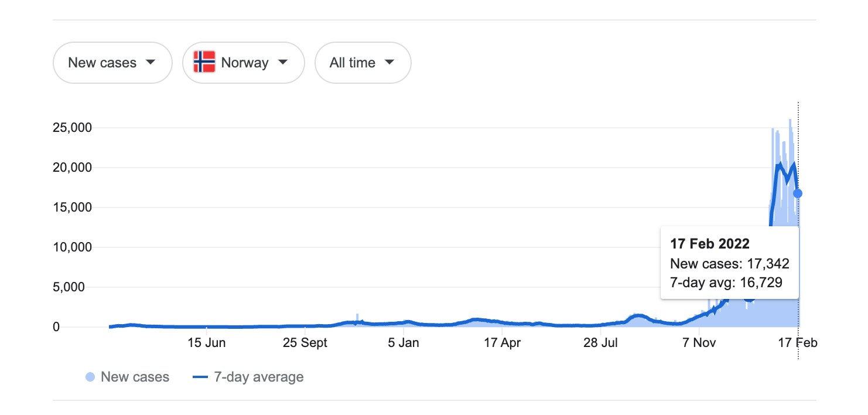Open the Norway country selector
The width and height of the screenshot is (868, 415).
point(244,63)
